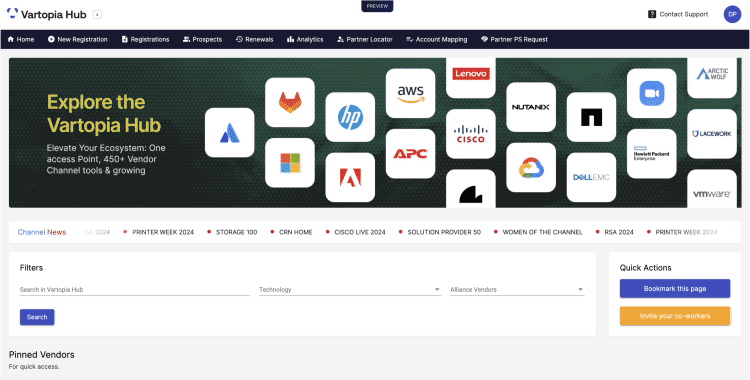750x380 pixels.
Task: Click the Zoom camera logo tile
Action: point(652,93)
